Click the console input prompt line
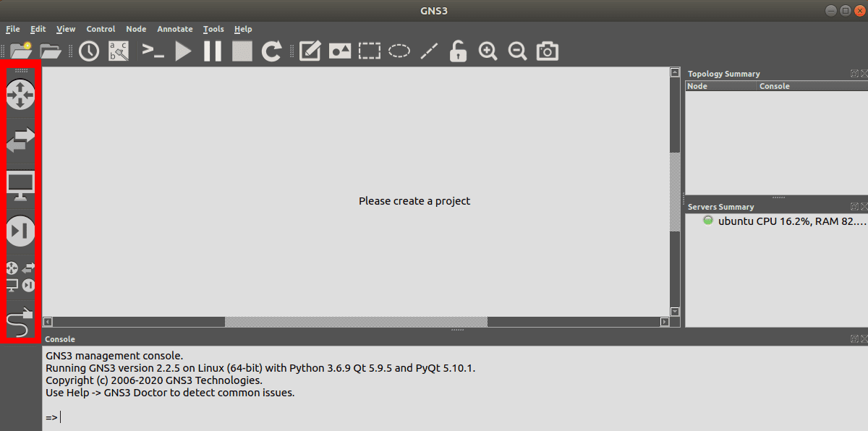This screenshot has width=868, height=431. pos(455,417)
